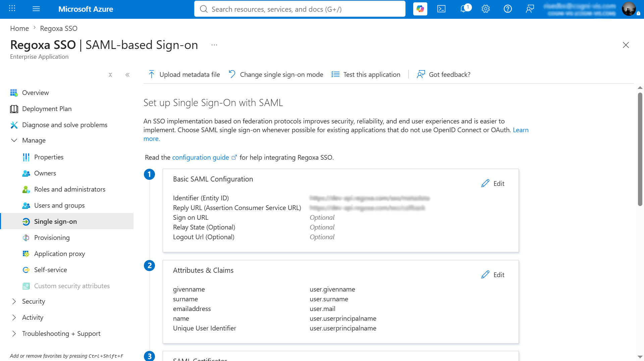This screenshot has height=361, width=644.
Task: Click Test this application
Action: [366, 74]
